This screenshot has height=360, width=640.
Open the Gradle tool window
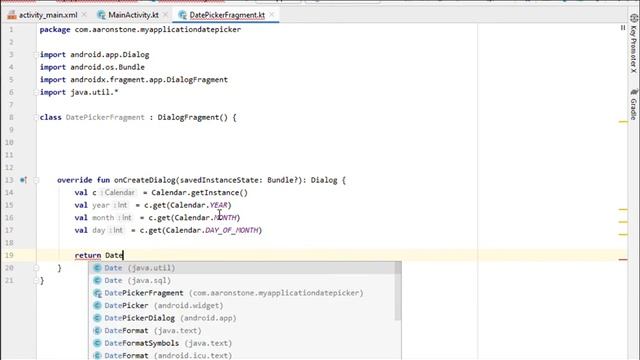click(633, 104)
